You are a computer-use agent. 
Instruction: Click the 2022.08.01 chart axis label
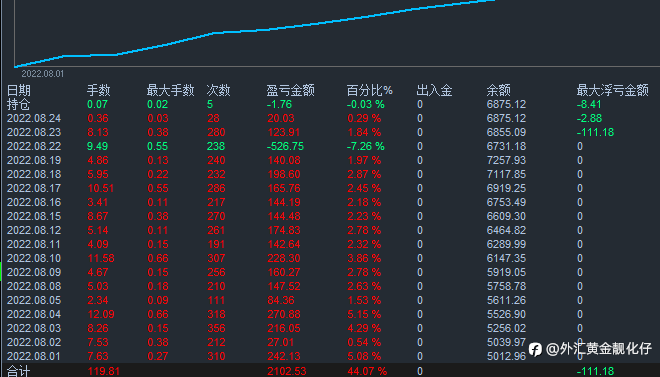[43, 74]
